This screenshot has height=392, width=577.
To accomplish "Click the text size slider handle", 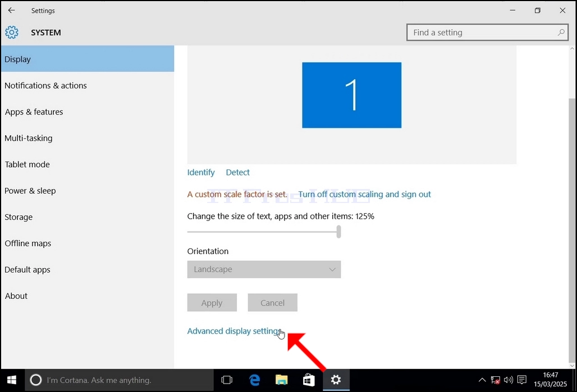I will (338, 232).
